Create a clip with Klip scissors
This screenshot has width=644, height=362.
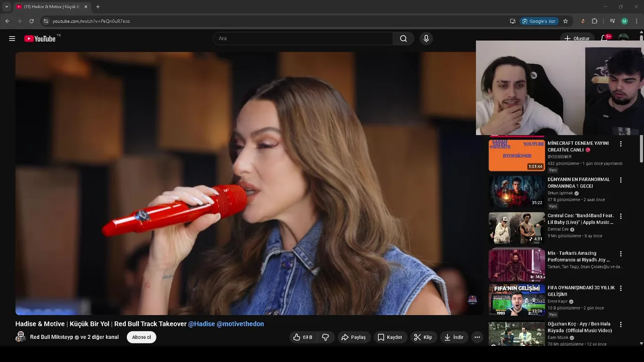pos(423,337)
